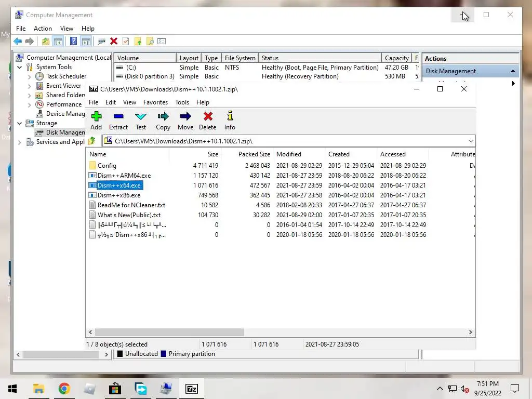Open the Help icon in Computer Management toolbar
The width and height of the screenshot is (532, 399).
click(73, 42)
